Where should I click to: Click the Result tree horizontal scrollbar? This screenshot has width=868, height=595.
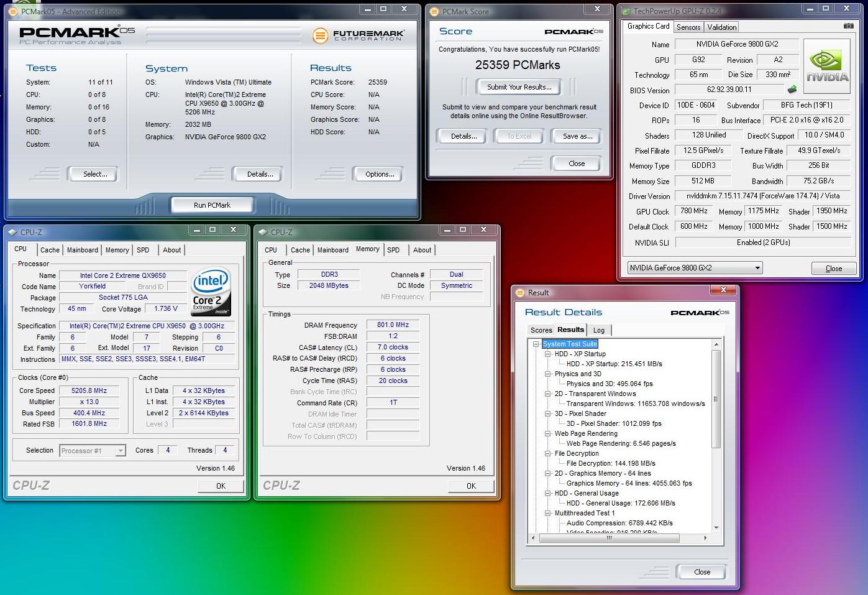[609, 538]
